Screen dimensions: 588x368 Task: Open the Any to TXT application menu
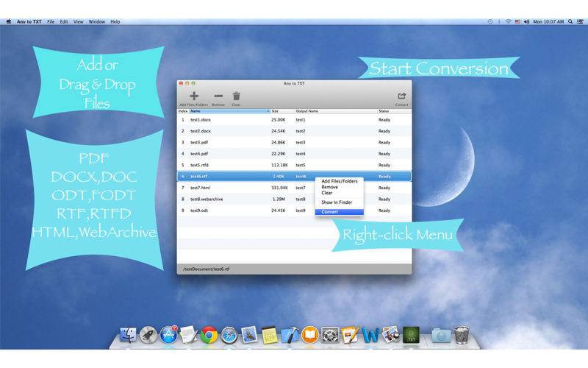tap(29, 22)
